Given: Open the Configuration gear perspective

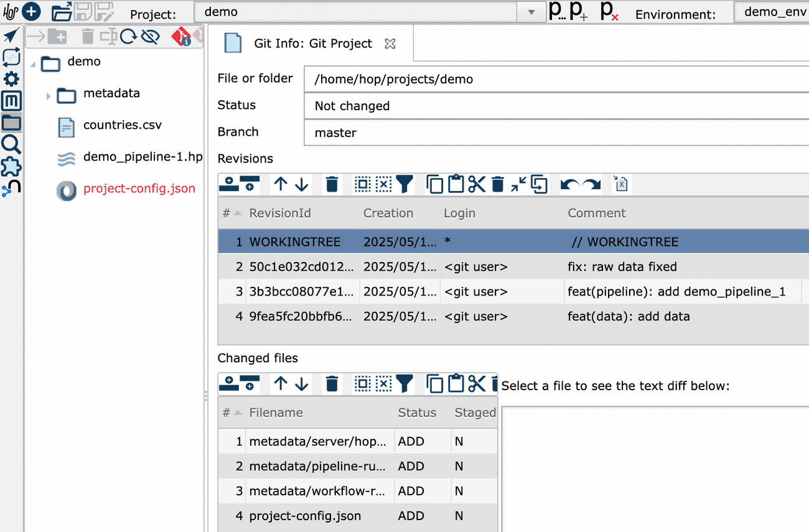Looking at the screenshot, I should tap(11, 79).
